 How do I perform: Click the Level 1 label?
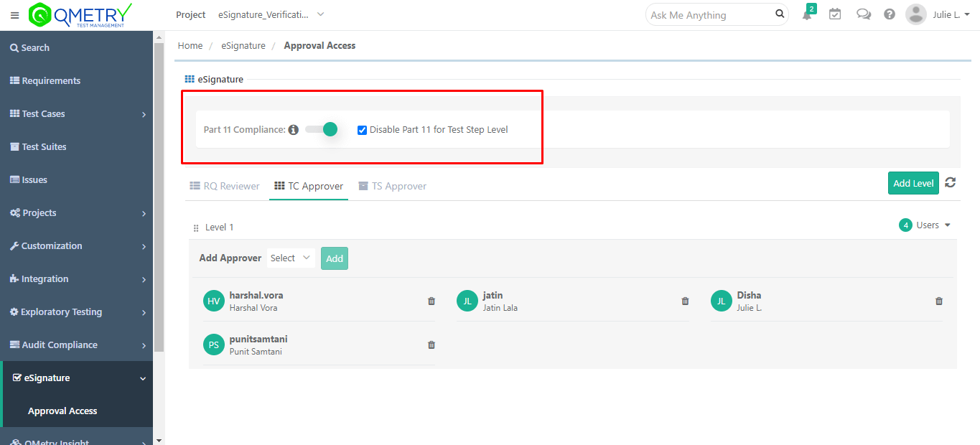coord(220,228)
